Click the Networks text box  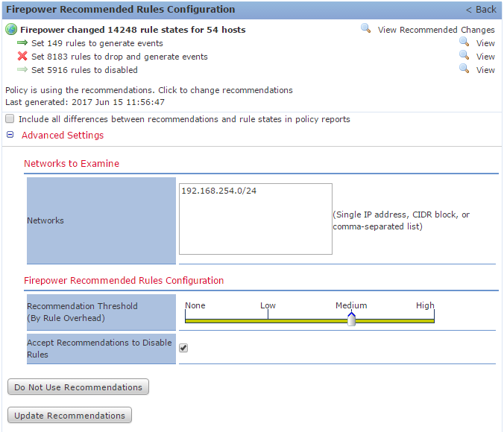coord(256,219)
